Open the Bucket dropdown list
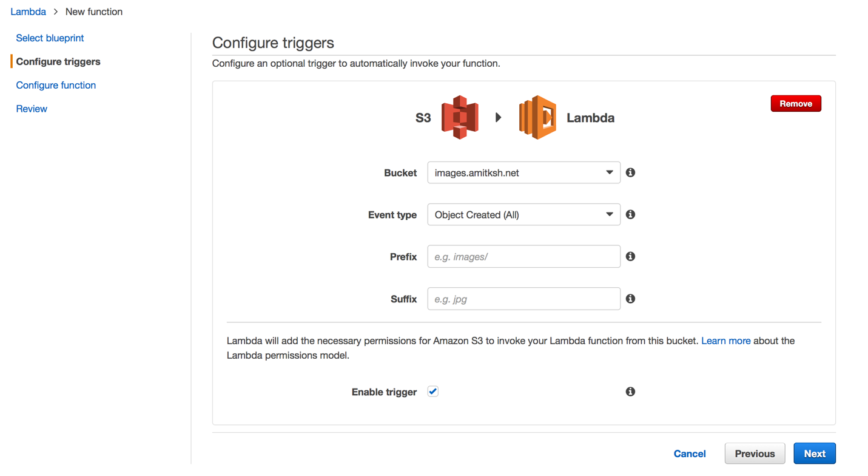This screenshot has width=868, height=476. 523,172
